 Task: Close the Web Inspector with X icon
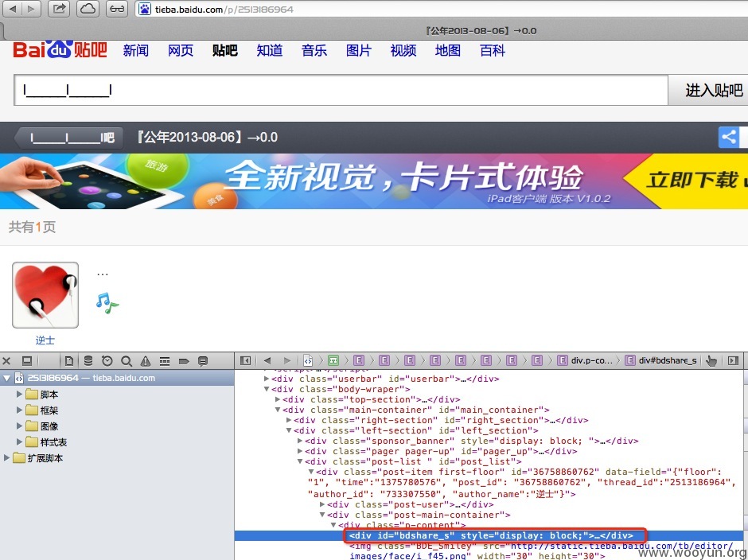(6, 361)
